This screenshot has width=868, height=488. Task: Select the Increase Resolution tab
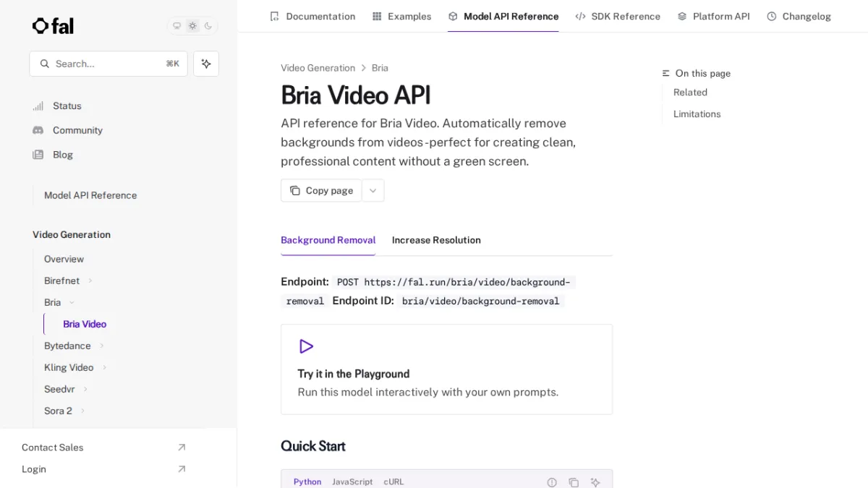click(436, 240)
